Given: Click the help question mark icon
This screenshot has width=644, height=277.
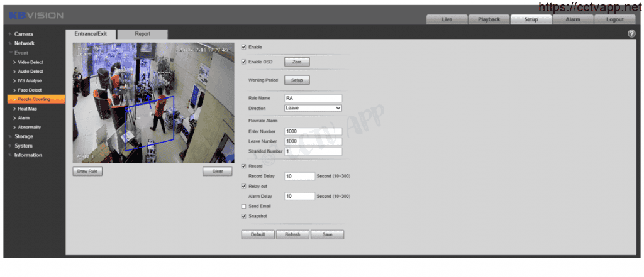Looking at the screenshot, I should pos(631,34).
